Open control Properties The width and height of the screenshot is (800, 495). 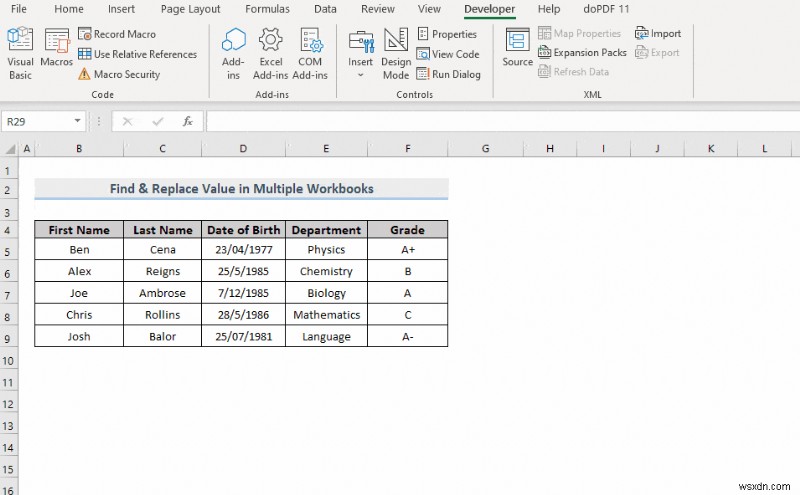447,34
